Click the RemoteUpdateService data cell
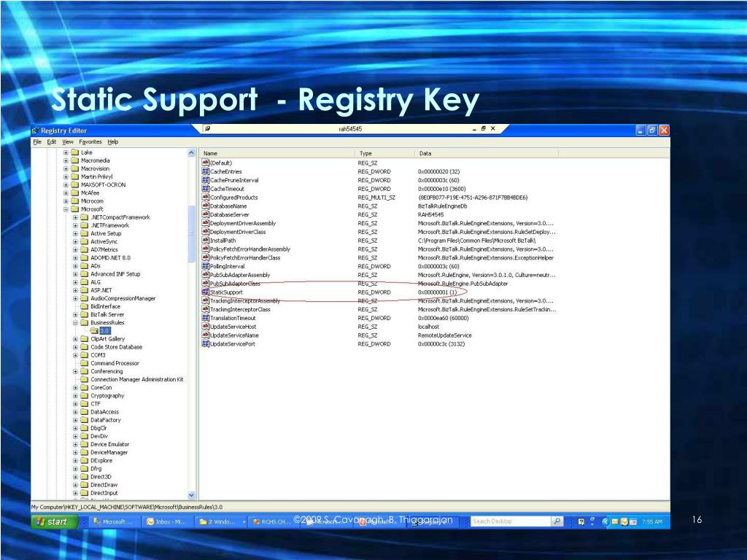This screenshot has width=747, height=560. pyautogui.click(x=444, y=335)
